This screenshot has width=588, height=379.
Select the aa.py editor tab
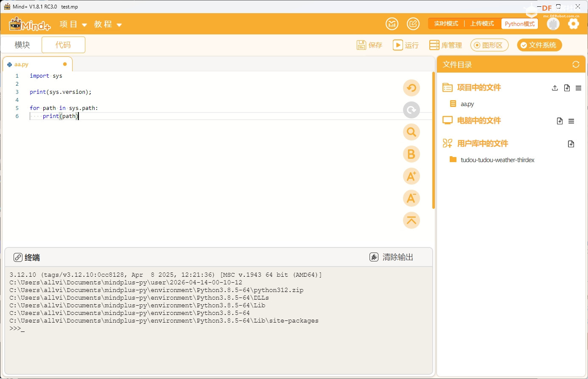[21, 64]
